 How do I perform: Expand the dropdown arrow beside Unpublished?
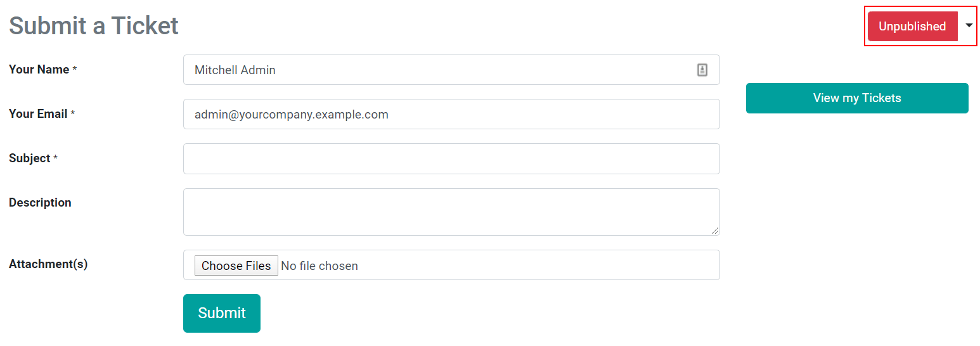point(969,26)
